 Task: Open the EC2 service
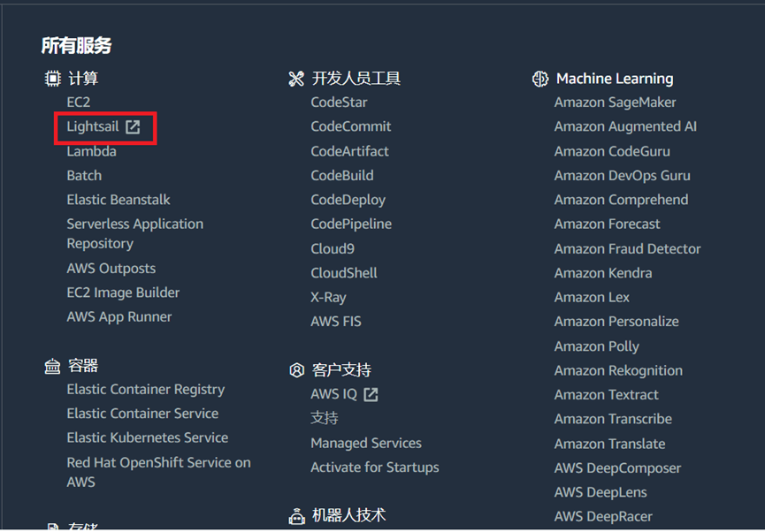[79, 103]
